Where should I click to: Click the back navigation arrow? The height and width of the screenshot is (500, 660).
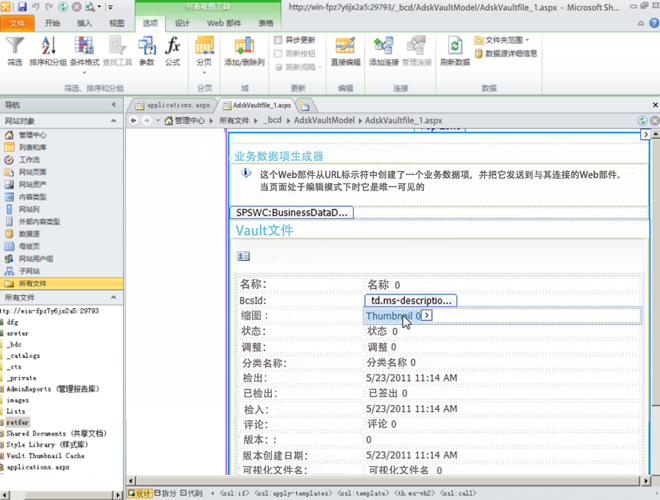pos(134,121)
